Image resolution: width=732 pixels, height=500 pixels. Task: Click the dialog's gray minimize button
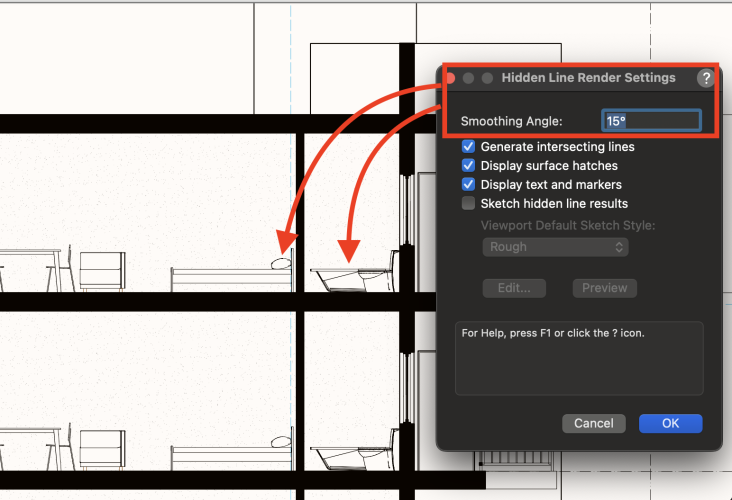(468, 78)
